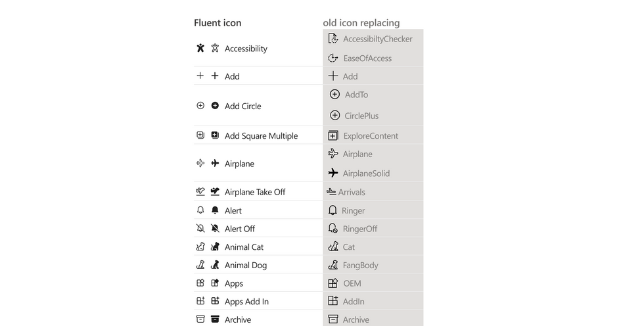Viewport: 644px width, 326px height.
Task: Click the ExploreContent label
Action: tap(371, 136)
